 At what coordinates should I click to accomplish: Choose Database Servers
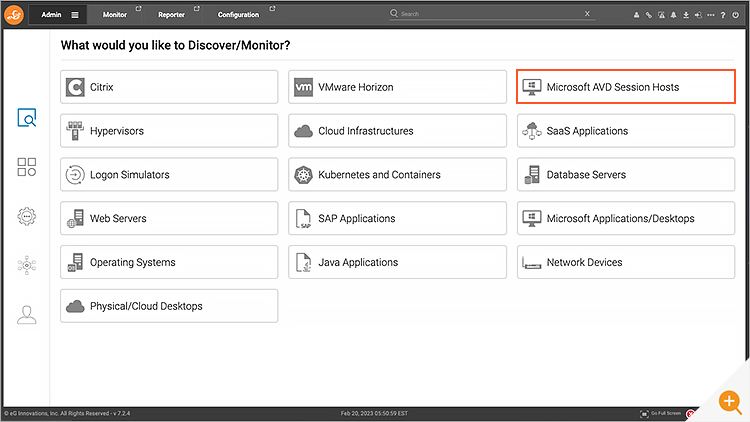[626, 175]
